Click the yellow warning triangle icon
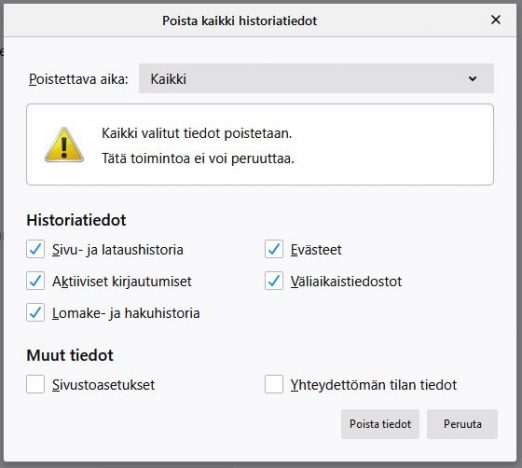The width and height of the screenshot is (522, 468). (64, 145)
